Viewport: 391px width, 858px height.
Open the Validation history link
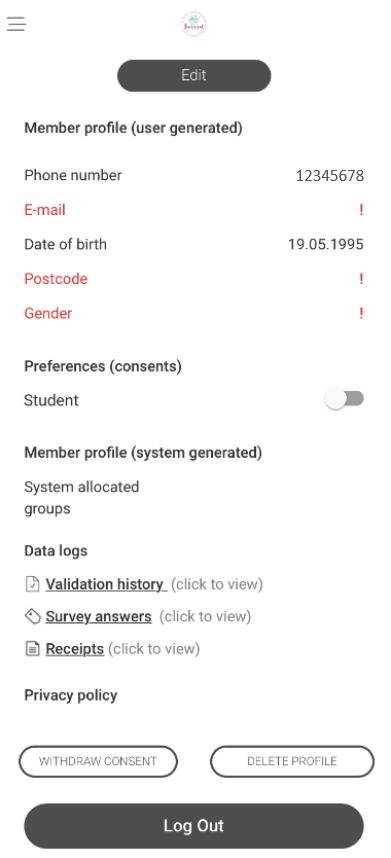106,584
